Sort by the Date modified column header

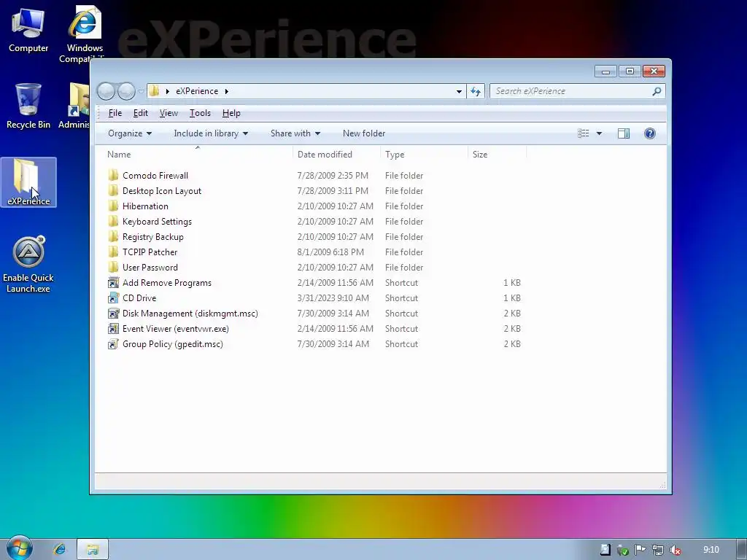(337, 155)
